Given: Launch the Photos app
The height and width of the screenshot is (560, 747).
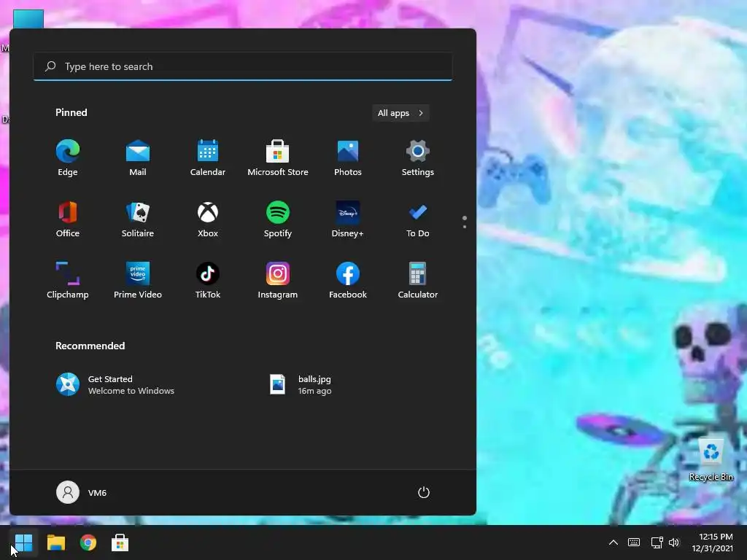Looking at the screenshot, I should [x=348, y=157].
